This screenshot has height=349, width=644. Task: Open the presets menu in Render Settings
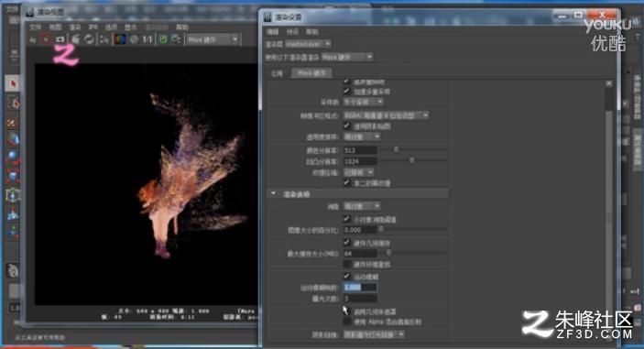(x=292, y=32)
